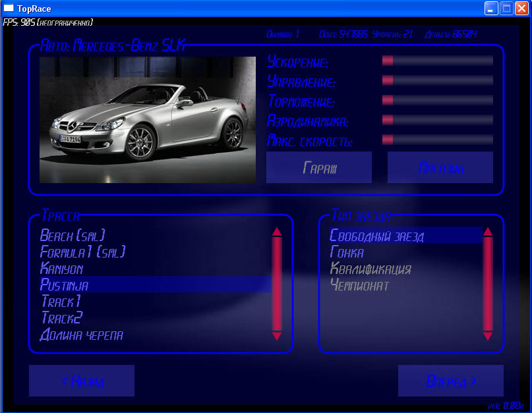Screen dimensions: 532x413
Task: Choose the Гонка race type
Action: 406,252
